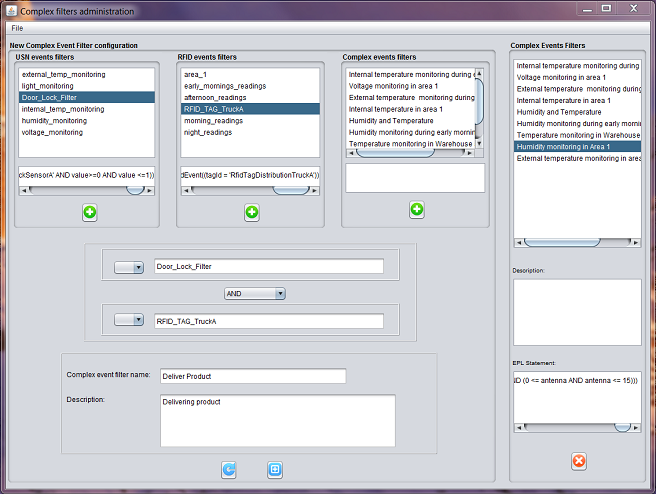The image size is (656, 494).
Task: Select voltage_monitoring filter
Action: point(87,132)
